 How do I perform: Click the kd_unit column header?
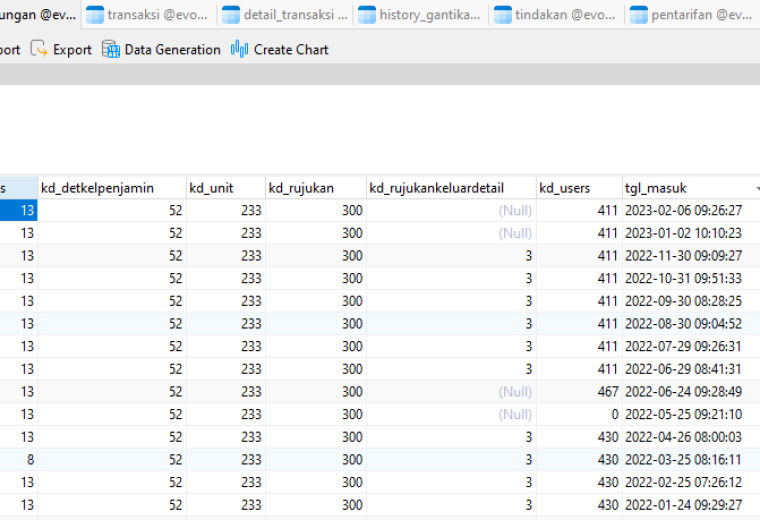226,188
